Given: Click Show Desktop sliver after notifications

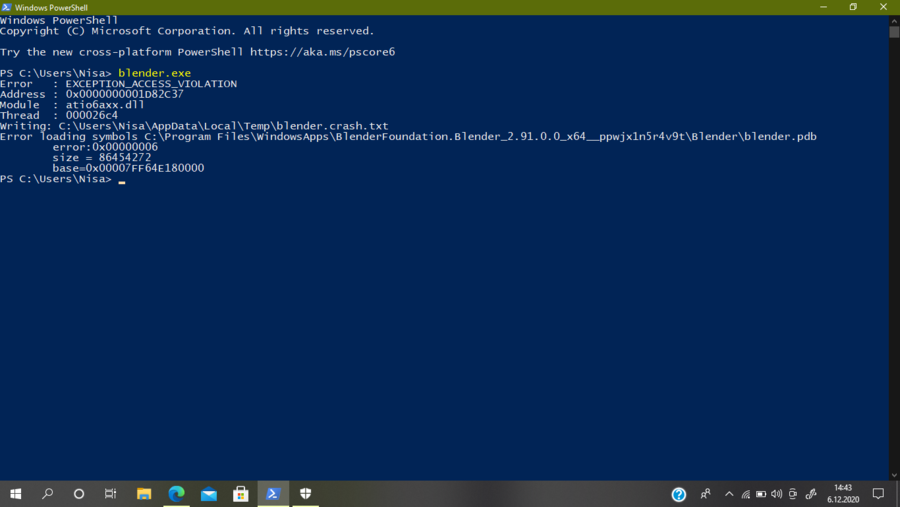Looking at the screenshot, I should click(898, 494).
